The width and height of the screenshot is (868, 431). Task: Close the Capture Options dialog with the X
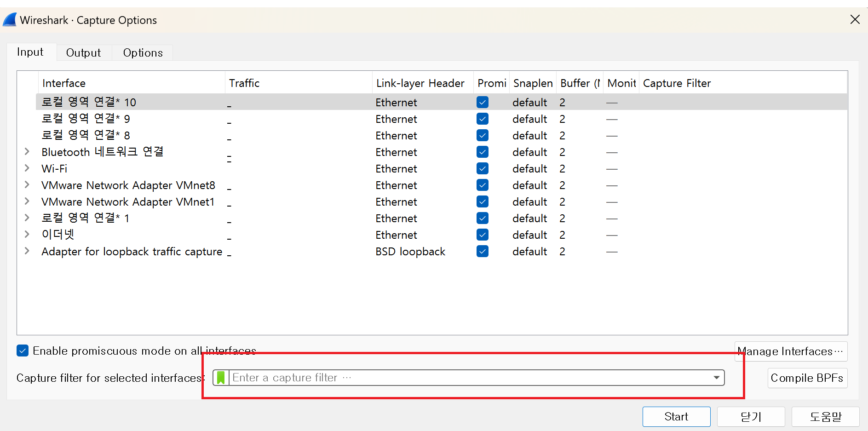[x=855, y=19]
